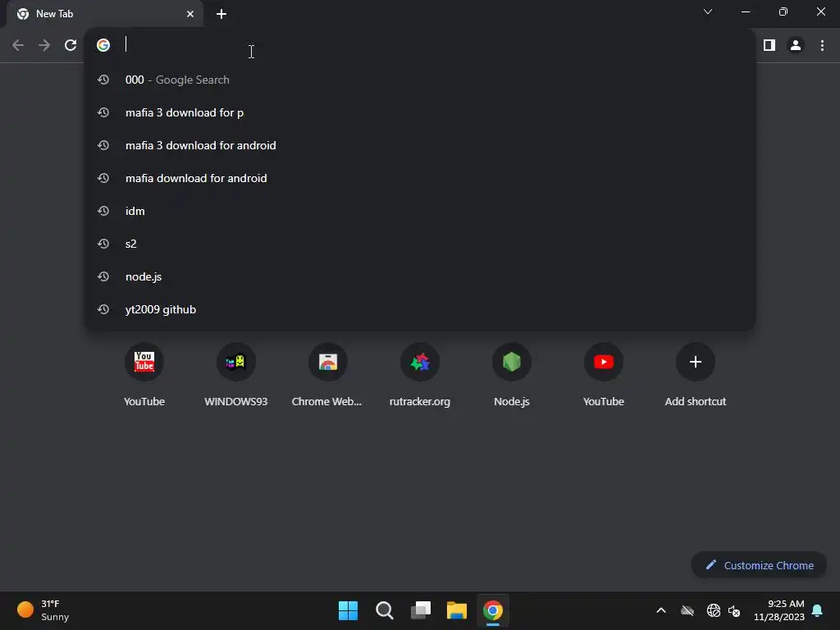Open the weather widget showing 31°F

(x=44, y=610)
